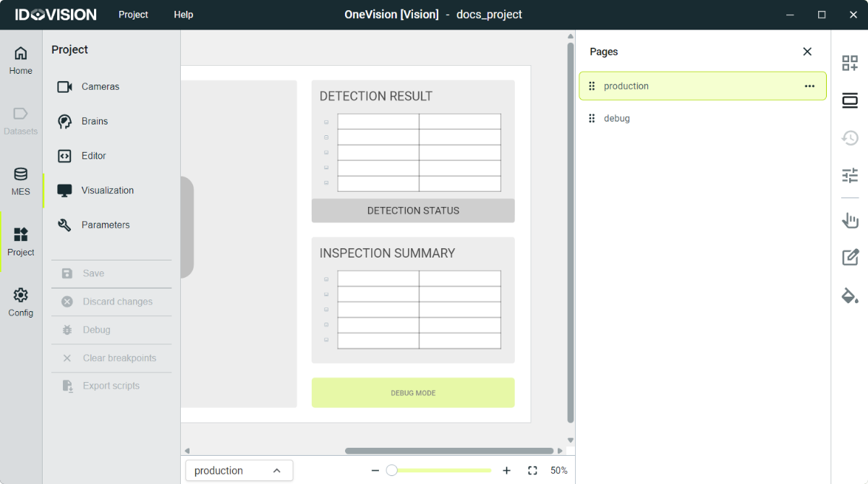Open the version history panel
Image resolution: width=868 pixels, height=484 pixels.
(x=849, y=137)
